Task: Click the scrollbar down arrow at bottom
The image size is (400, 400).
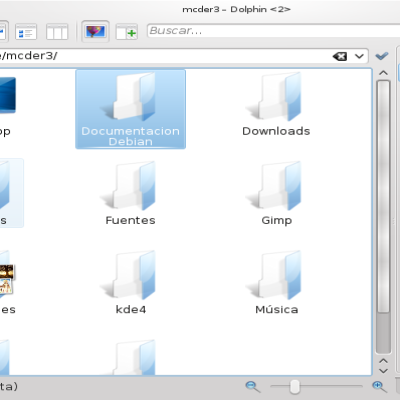Action: (x=383, y=370)
